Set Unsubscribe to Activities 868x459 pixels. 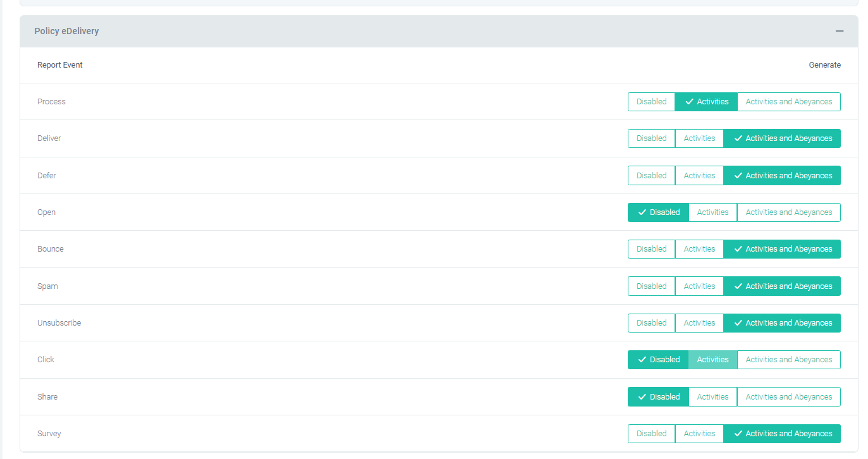point(699,322)
